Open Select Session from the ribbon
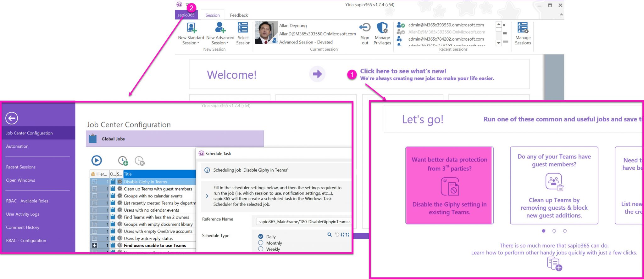 (x=243, y=28)
